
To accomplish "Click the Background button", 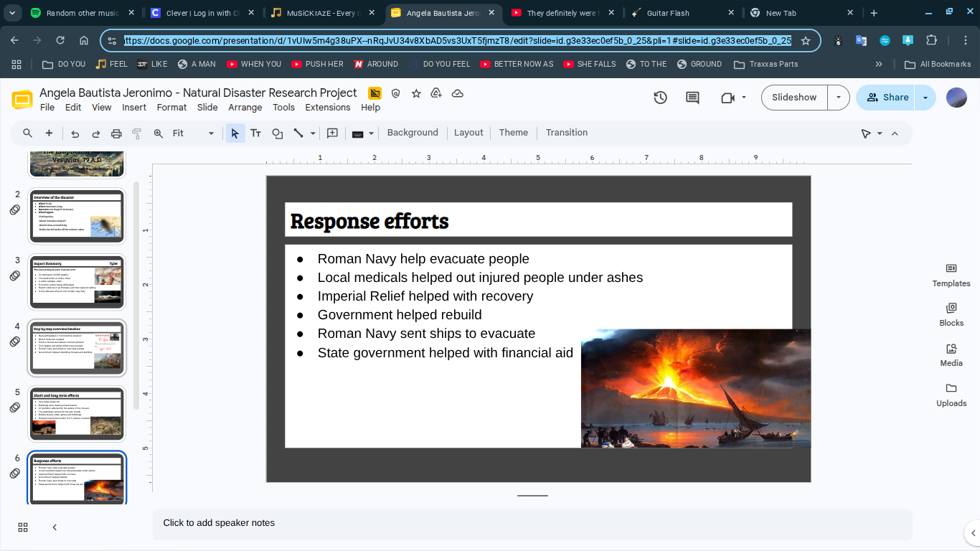I will click(413, 133).
